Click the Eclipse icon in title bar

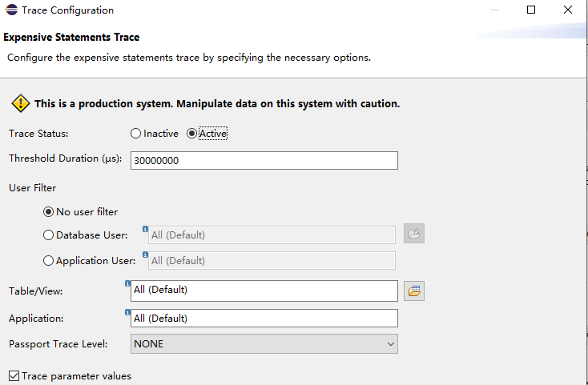(10, 10)
